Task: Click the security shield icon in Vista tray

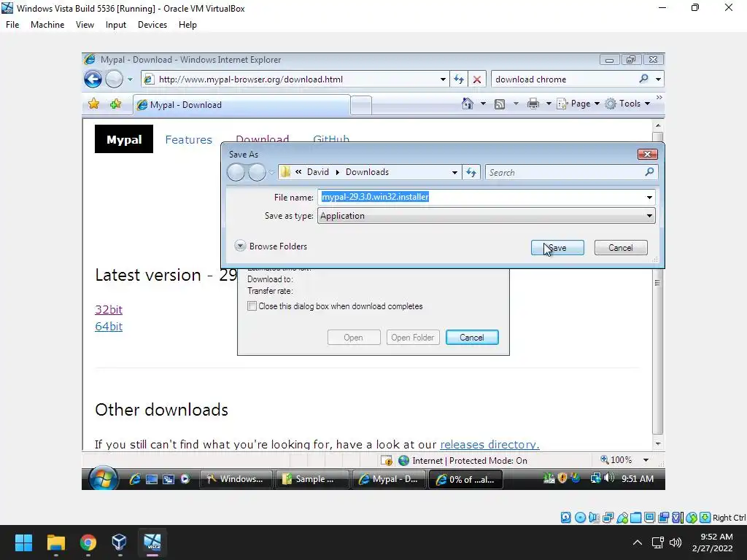Action: (x=562, y=478)
